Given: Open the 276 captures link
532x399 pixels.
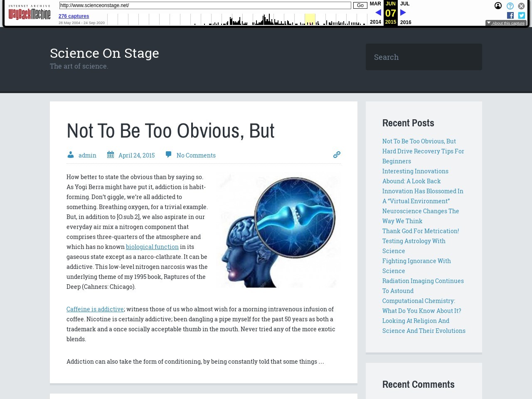Looking at the screenshot, I should pos(74,16).
